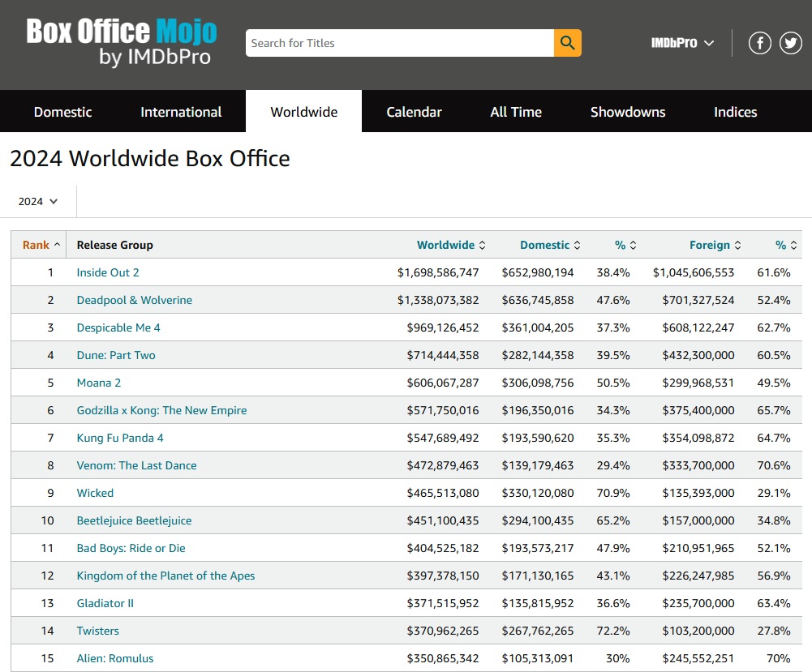Open the IMDbPro dropdown menu
This screenshot has width=812, height=672.
[x=682, y=43]
